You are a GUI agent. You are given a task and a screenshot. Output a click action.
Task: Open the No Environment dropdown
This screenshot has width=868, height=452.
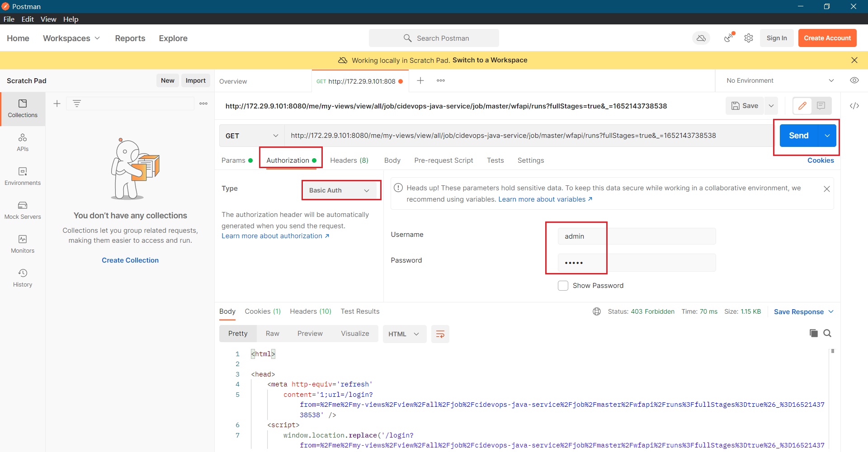[779, 80]
